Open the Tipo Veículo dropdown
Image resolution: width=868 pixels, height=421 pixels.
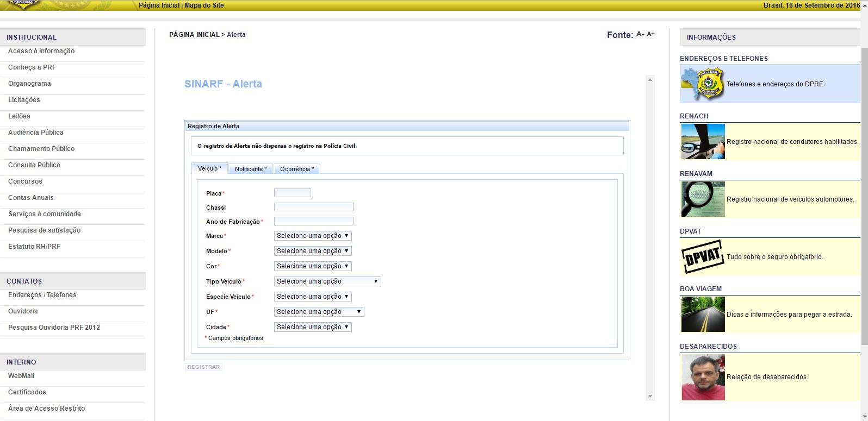(x=327, y=281)
